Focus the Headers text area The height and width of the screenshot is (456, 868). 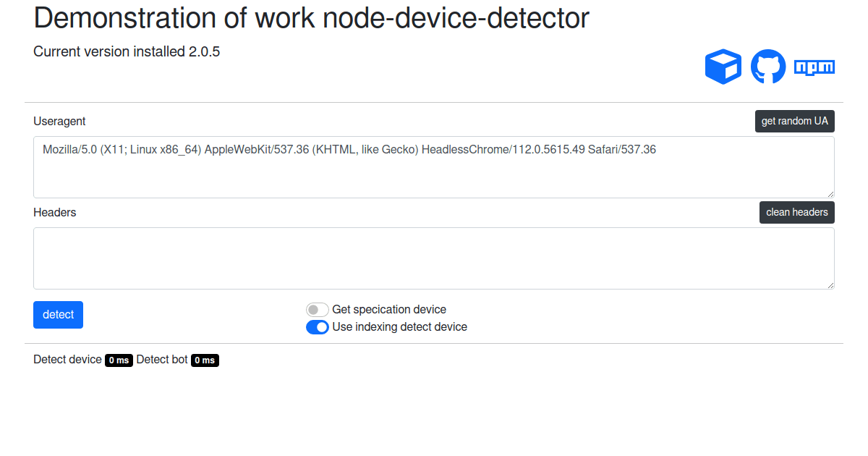point(434,258)
